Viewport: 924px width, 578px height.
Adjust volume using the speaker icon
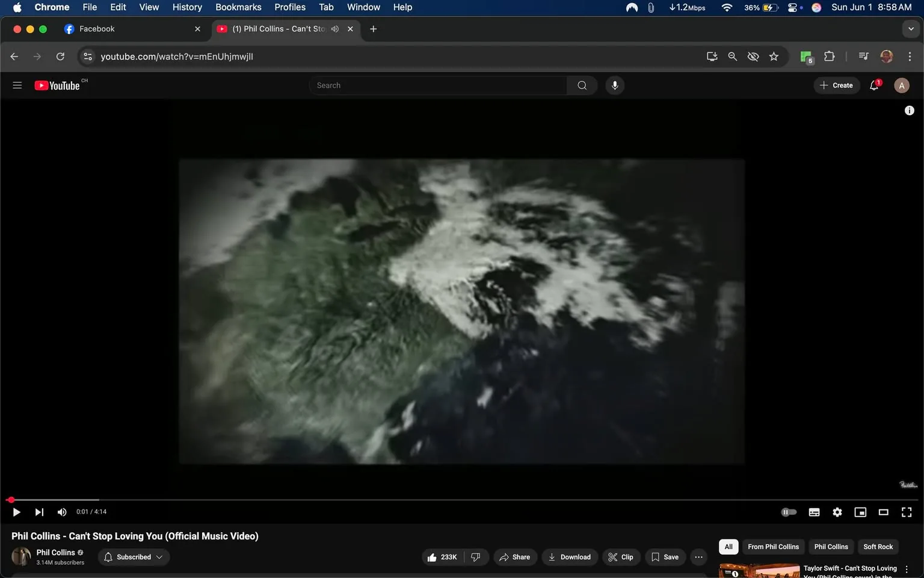point(61,512)
